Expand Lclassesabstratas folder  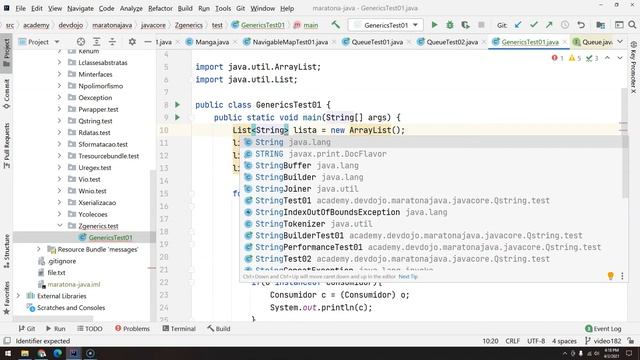coord(60,62)
